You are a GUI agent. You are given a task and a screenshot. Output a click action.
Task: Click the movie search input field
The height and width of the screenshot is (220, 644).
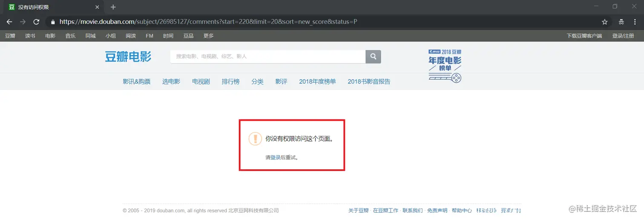(268, 57)
